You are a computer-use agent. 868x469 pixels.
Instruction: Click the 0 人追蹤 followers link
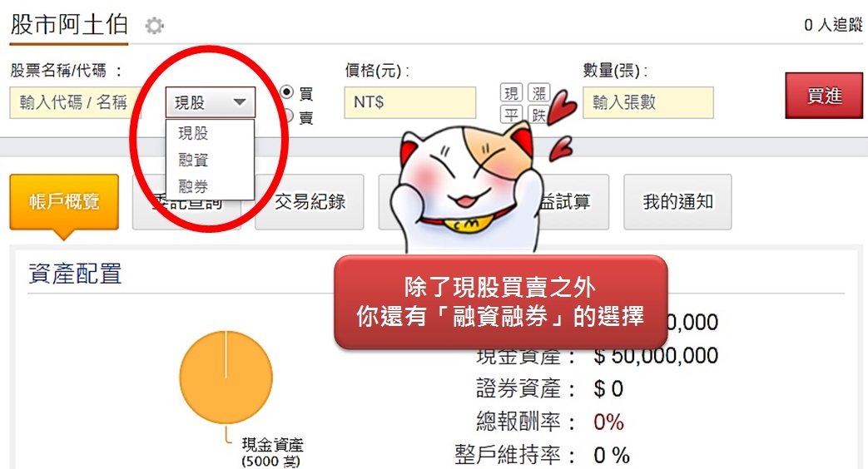(x=833, y=24)
